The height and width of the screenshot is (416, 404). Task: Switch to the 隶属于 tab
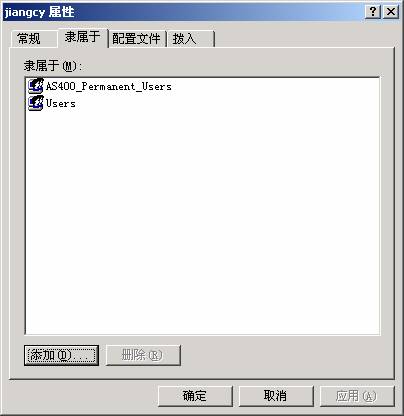click(83, 37)
